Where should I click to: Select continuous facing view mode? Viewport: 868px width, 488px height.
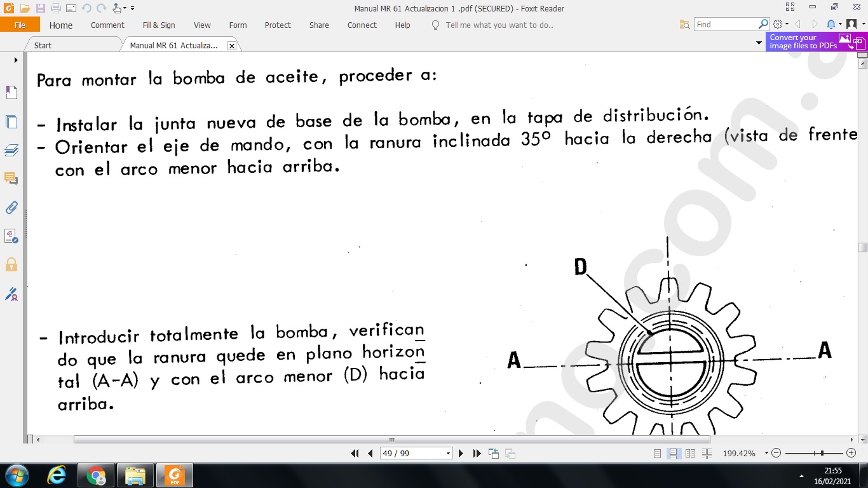tap(707, 453)
